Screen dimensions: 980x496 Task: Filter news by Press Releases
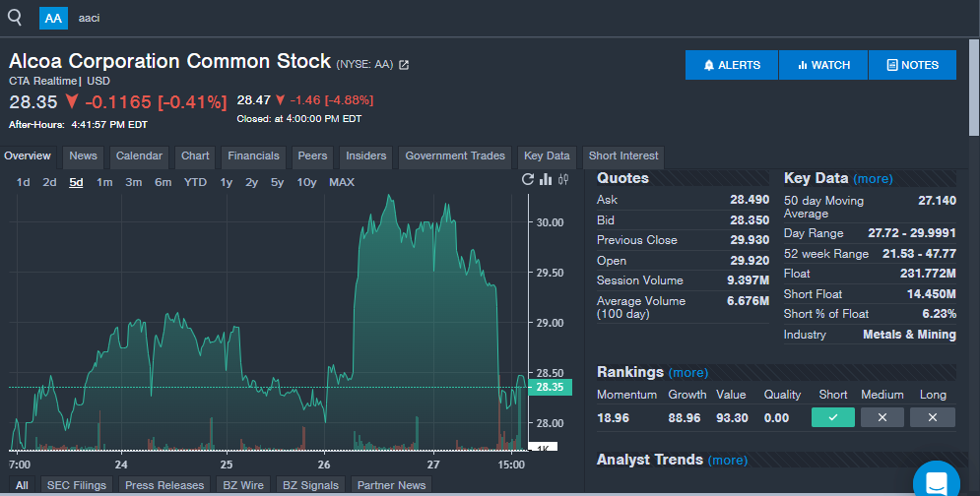(x=164, y=485)
